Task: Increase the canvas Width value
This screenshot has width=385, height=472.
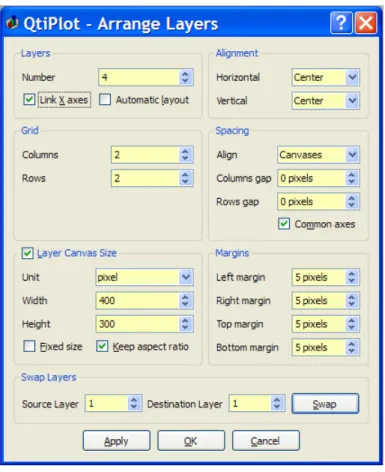Action: [x=185, y=296]
